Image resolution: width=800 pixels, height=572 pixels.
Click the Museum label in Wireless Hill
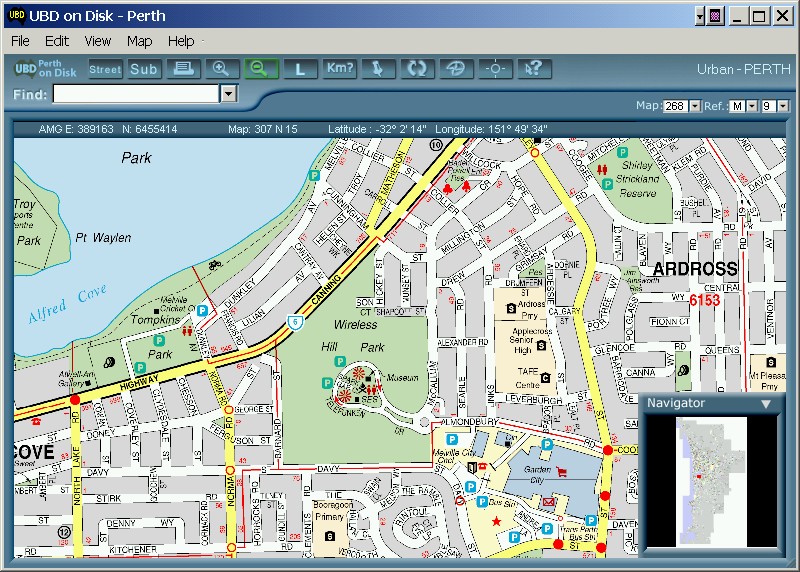click(x=403, y=378)
